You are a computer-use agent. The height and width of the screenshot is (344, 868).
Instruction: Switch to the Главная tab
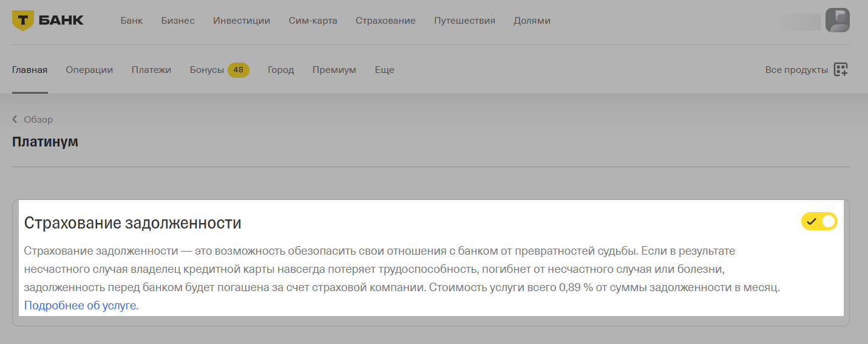tap(30, 70)
